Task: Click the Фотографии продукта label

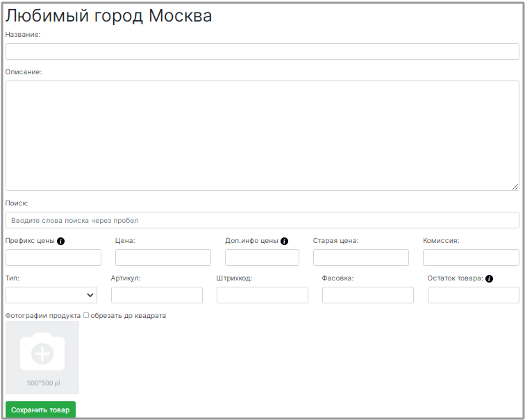Action: point(43,316)
